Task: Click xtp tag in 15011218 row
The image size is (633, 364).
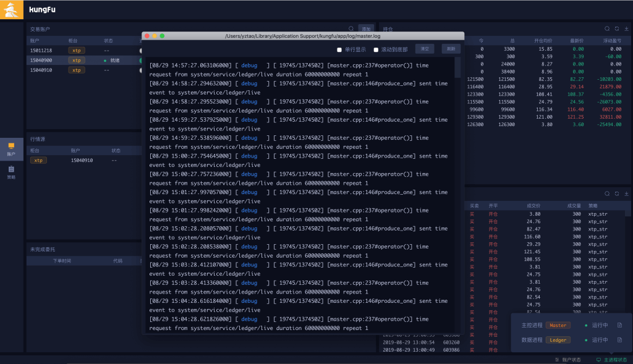Action: tap(76, 51)
